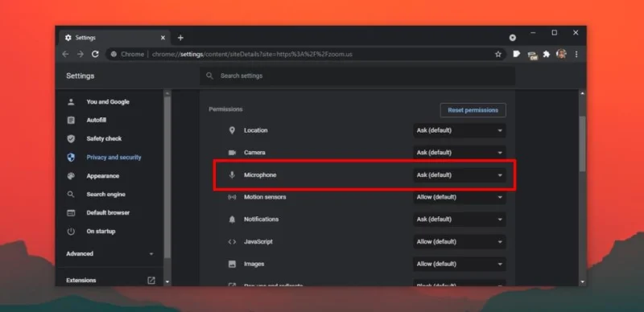
Task: Click Reset permissions button
Action: click(473, 110)
